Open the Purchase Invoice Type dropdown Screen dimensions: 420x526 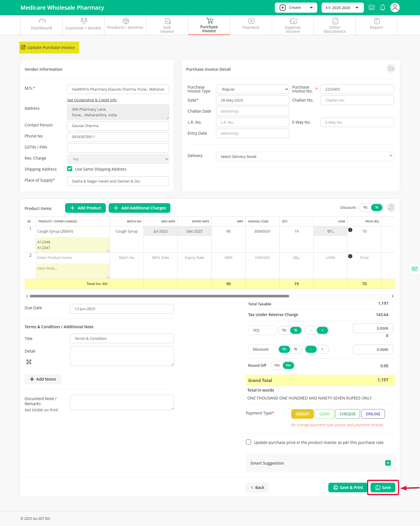pos(252,89)
